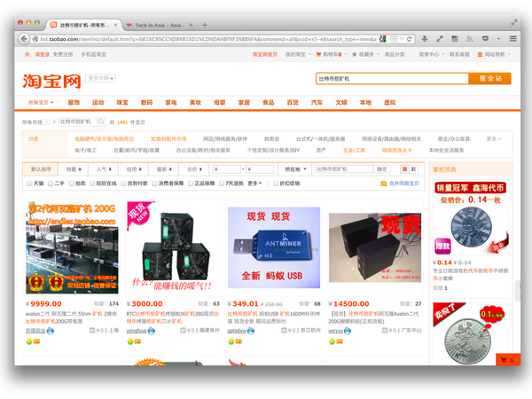Switch to list view icon

click(x=413, y=169)
